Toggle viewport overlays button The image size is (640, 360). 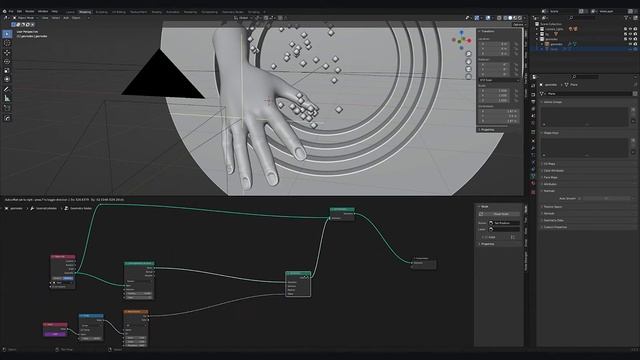[488, 18]
